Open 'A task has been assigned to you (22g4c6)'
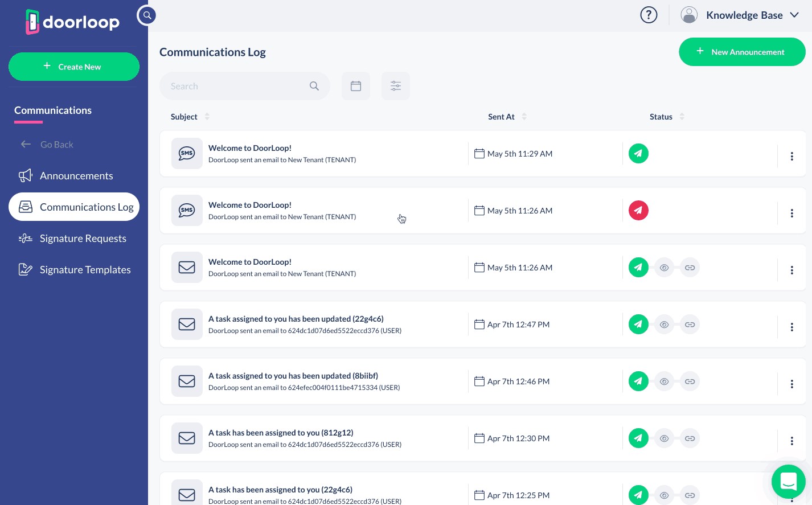Viewport: 812px width, 505px height. tap(280, 490)
